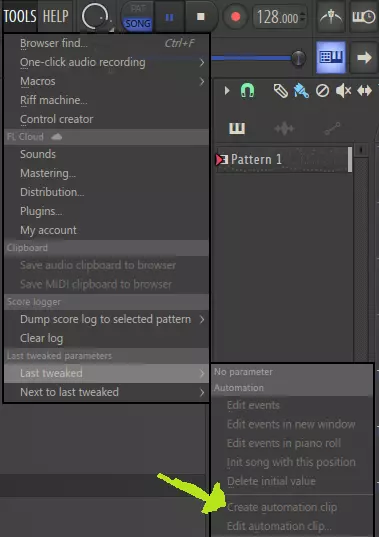Click the main swing knob
379x537 pixels.
click(x=95, y=16)
